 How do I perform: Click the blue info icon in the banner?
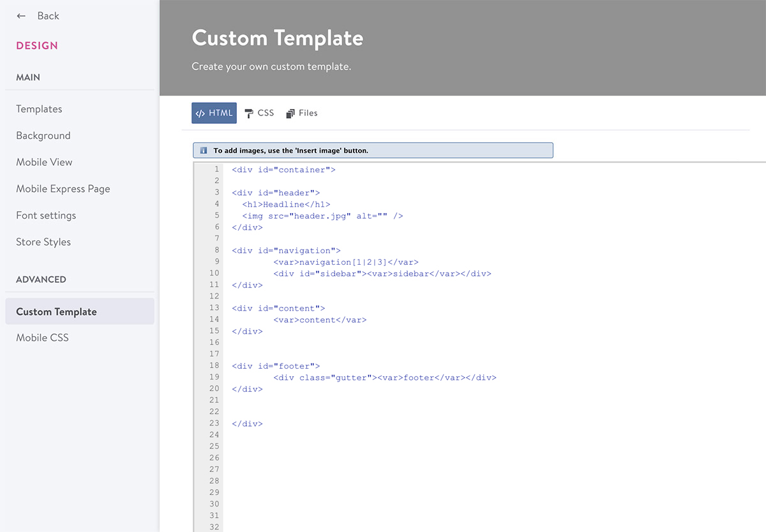tap(203, 150)
